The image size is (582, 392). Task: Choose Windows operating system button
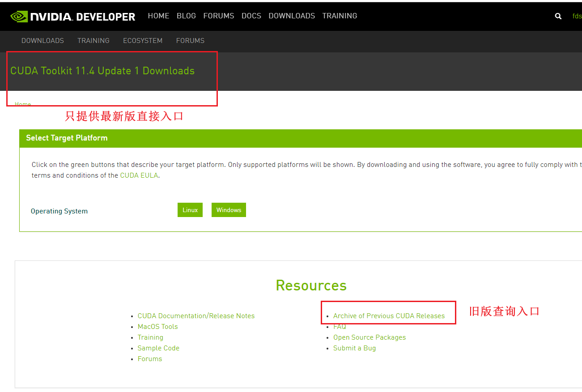click(x=229, y=210)
